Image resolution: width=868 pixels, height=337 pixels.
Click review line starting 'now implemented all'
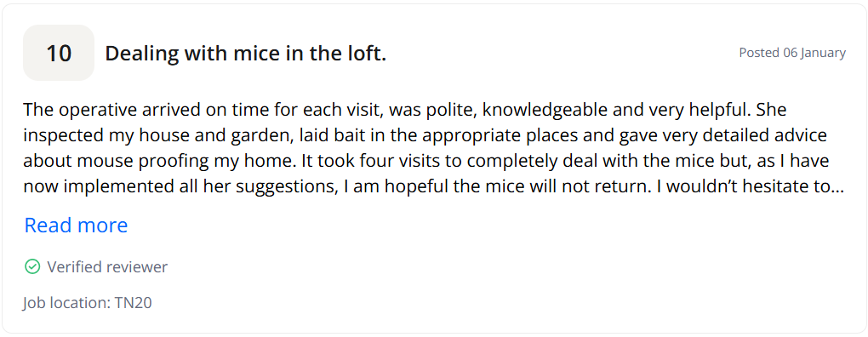point(433,186)
